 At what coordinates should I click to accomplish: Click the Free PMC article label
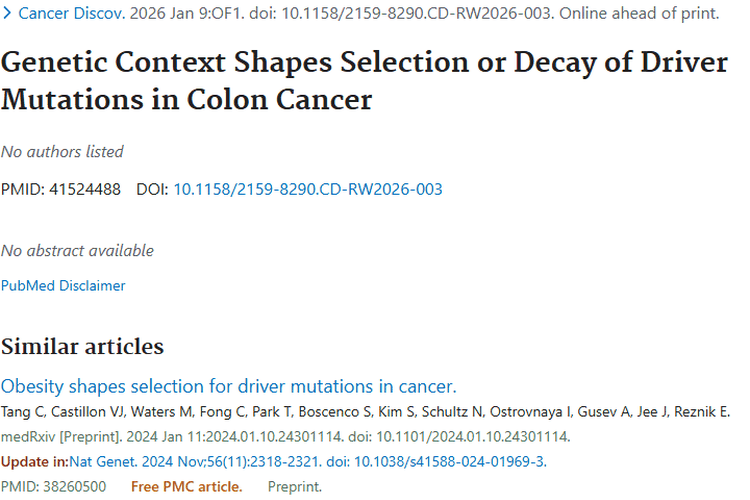(186, 486)
